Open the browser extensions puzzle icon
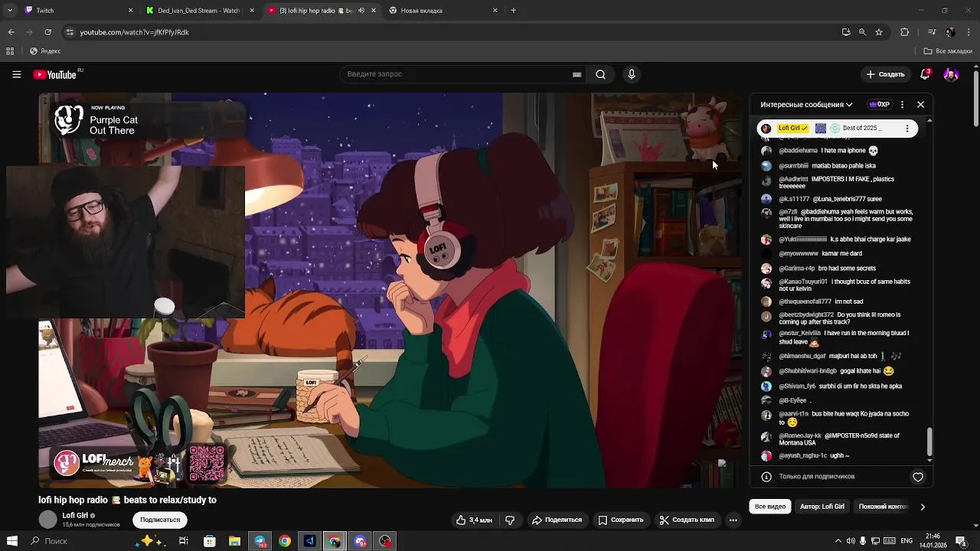This screenshot has width=980, height=551. click(904, 32)
